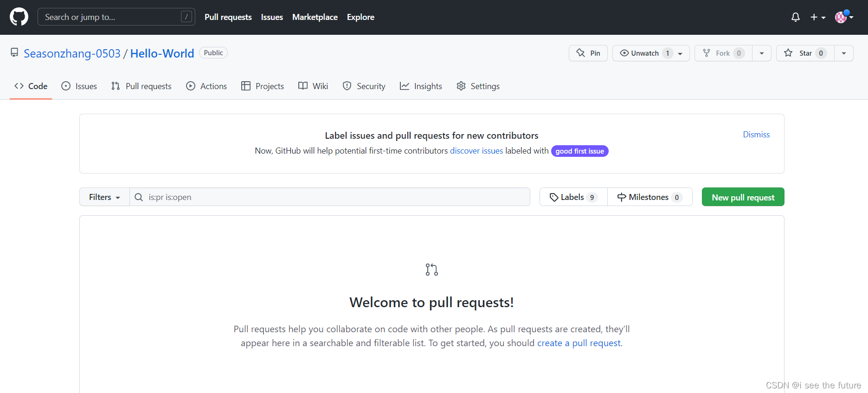Viewport: 868px width, 393px height.
Task: Click the Welcome to pull requests! heading
Action: (431, 303)
